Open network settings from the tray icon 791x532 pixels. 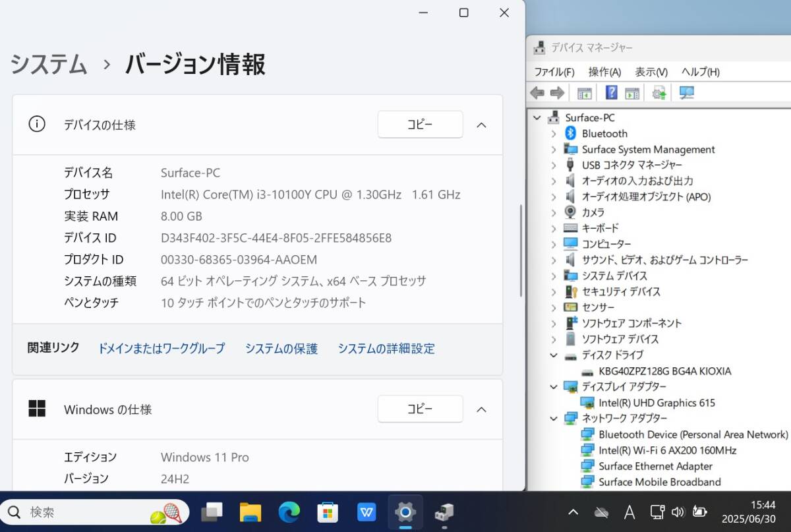pyautogui.click(x=657, y=512)
